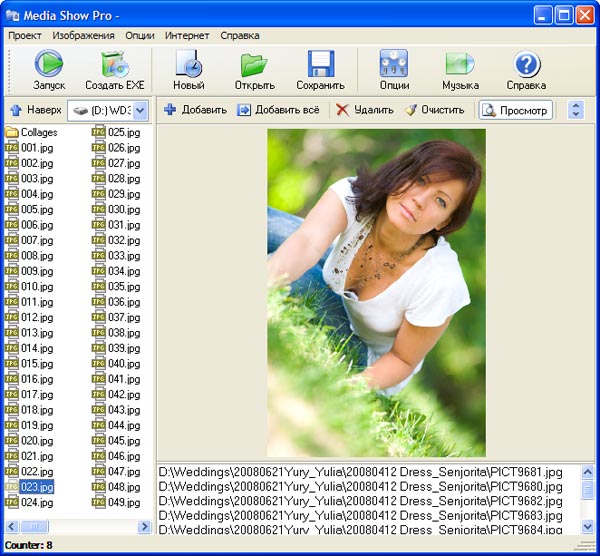Save project using Сохранить floppy icon

[x=320, y=69]
